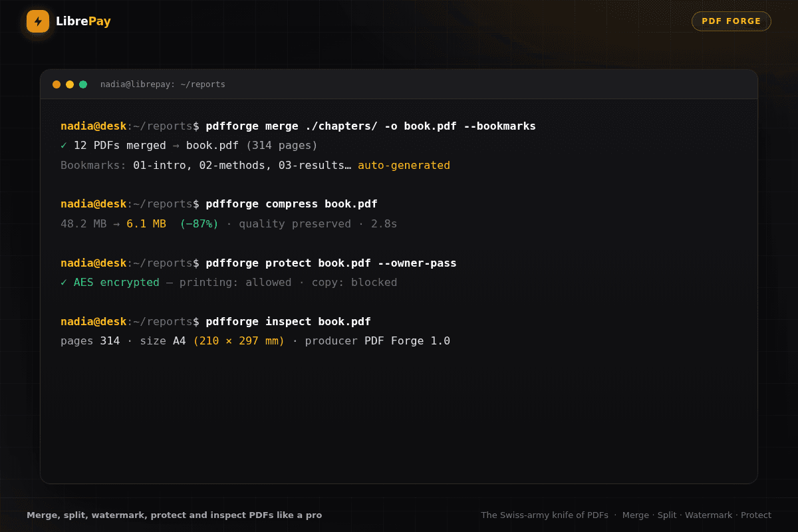
Task: Click the 'copy: blocked' text
Action: click(x=354, y=282)
